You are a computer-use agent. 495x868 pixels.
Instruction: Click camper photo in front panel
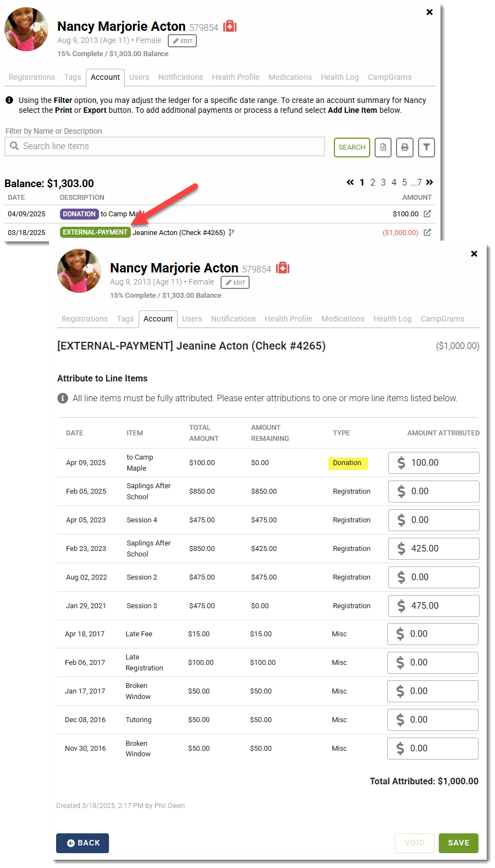coord(79,271)
